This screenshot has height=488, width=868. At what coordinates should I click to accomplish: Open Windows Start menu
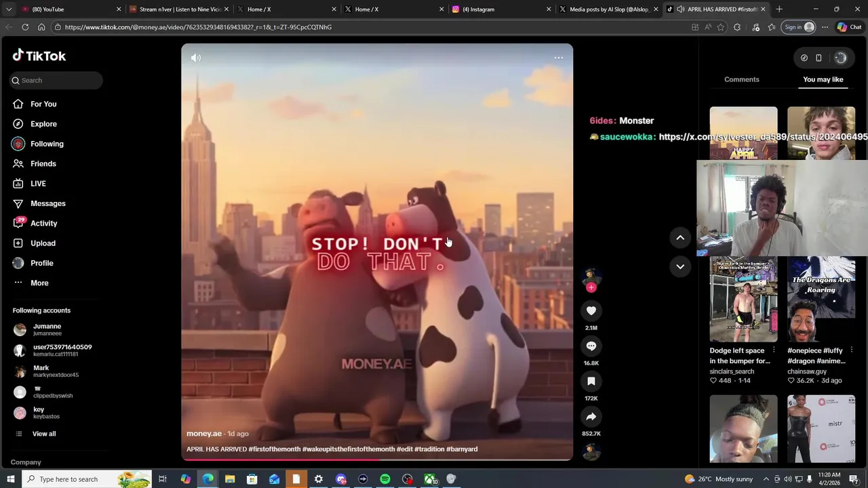(x=11, y=479)
